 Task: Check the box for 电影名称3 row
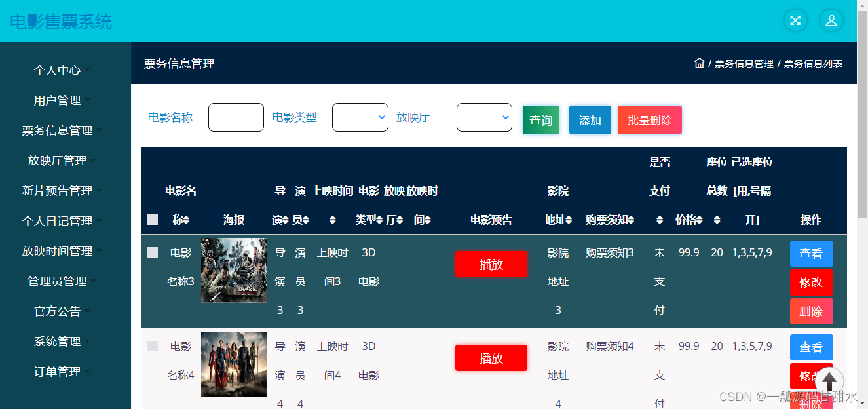click(153, 252)
